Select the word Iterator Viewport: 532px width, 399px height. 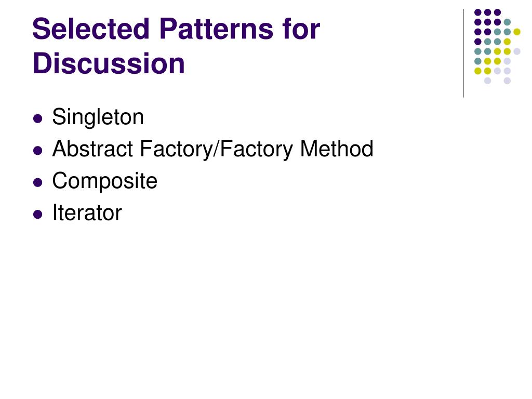tap(87, 212)
